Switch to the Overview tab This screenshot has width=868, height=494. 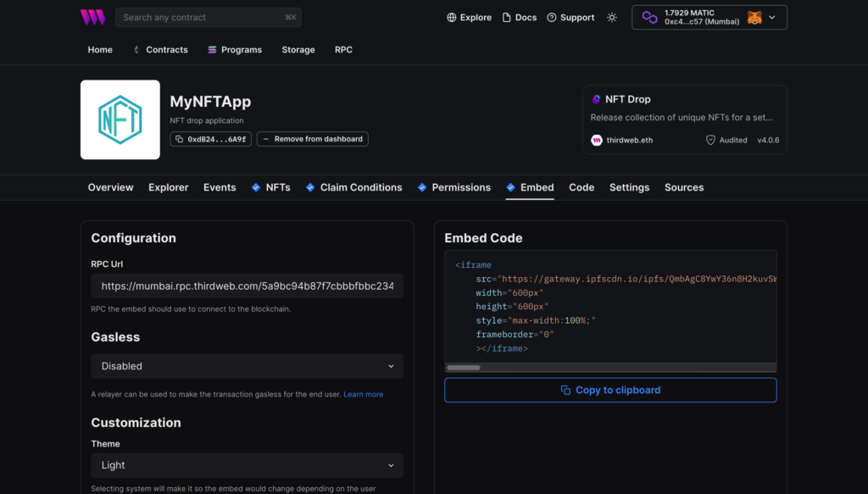click(x=111, y=187)
